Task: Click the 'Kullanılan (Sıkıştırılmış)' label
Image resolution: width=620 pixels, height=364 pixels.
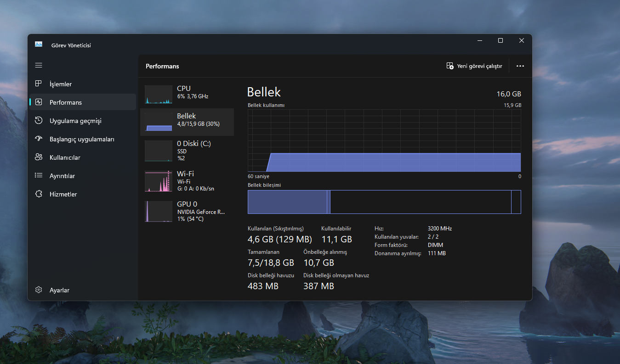Action: [276, 229]
